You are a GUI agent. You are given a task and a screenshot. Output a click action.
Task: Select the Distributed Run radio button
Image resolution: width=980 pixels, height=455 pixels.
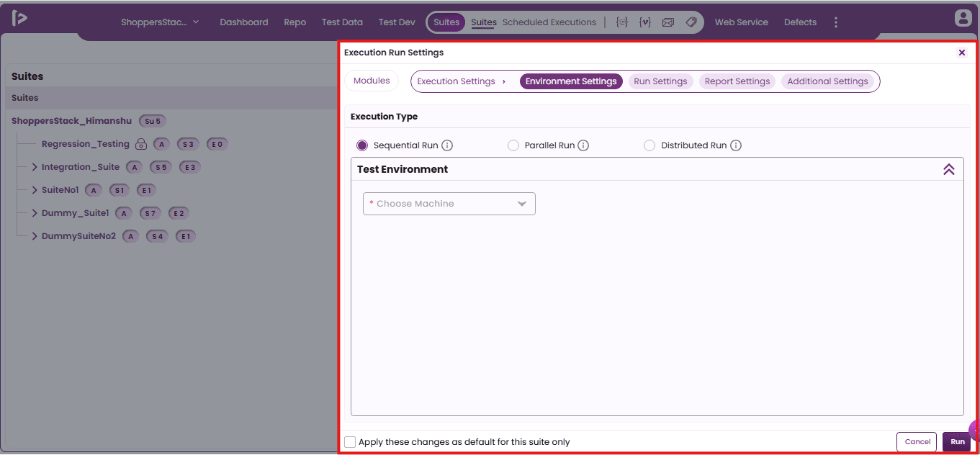(649, 145)
